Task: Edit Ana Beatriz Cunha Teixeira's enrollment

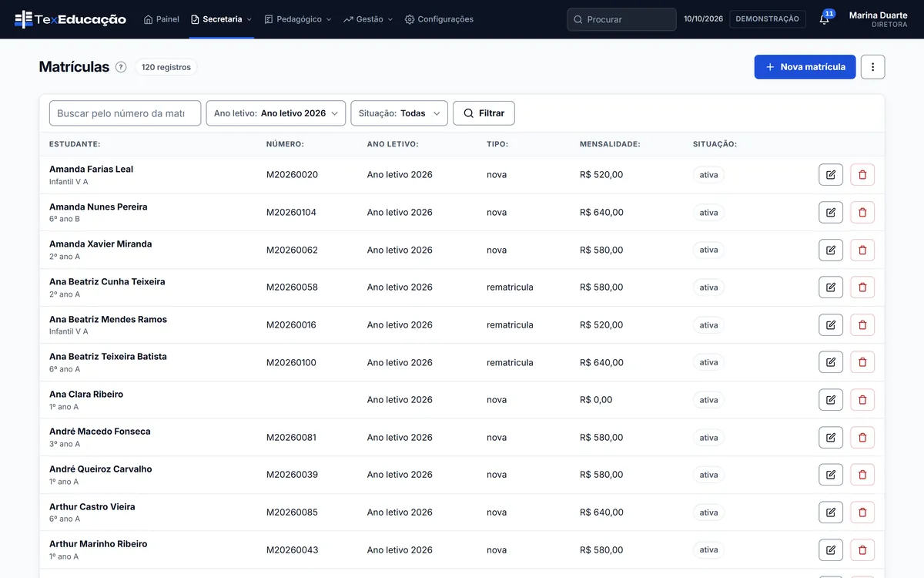Action: point(831,287)
